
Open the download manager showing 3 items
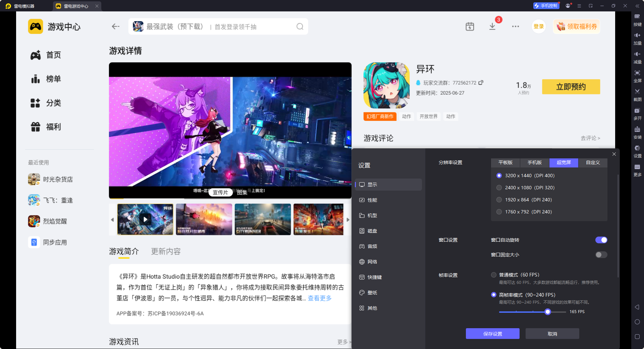492,26
